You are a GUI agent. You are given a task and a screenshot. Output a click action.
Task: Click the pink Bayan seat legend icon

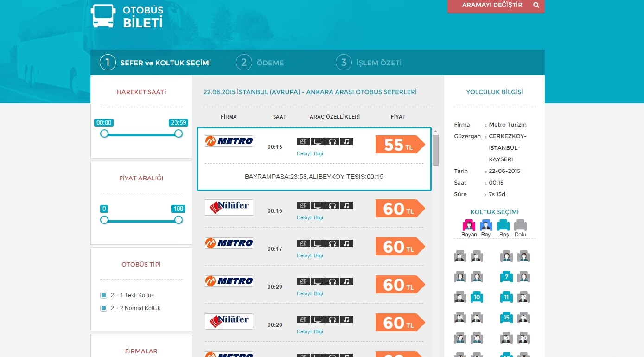pyautogui.click(x=469, y=225)
